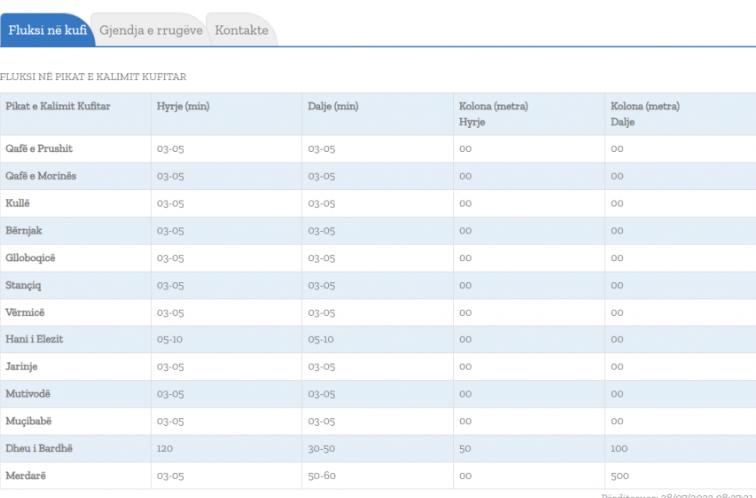The width and height of the screenshot is (756, 498).
Task: Select the Mutivodë border crossing name
Action: (x=28, y=394)
